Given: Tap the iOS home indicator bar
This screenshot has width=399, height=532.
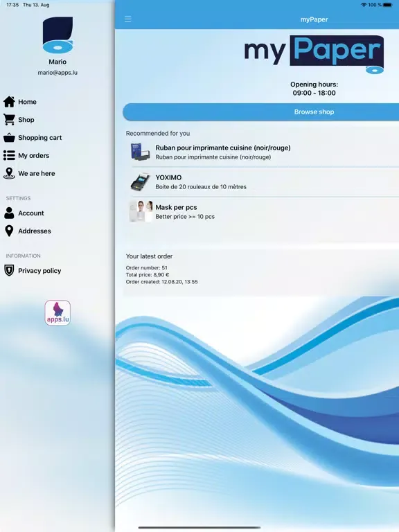Looking at the screenshot, I should click(x=199, y=528).
